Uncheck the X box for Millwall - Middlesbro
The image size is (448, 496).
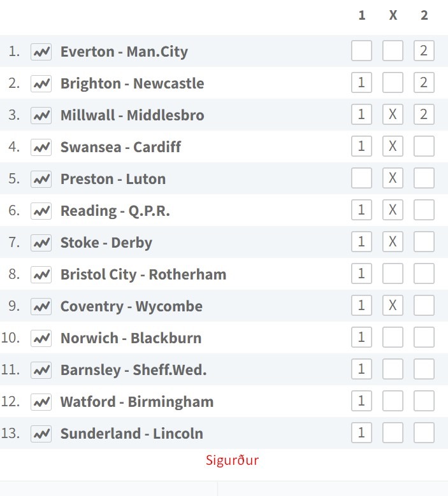pyautogui.click(x=393, y=114)
